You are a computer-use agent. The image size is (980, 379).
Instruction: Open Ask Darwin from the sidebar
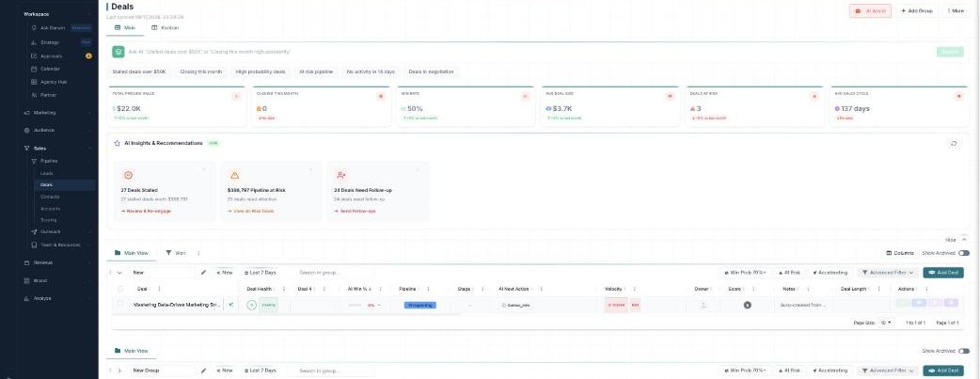[x=54, y=28]
